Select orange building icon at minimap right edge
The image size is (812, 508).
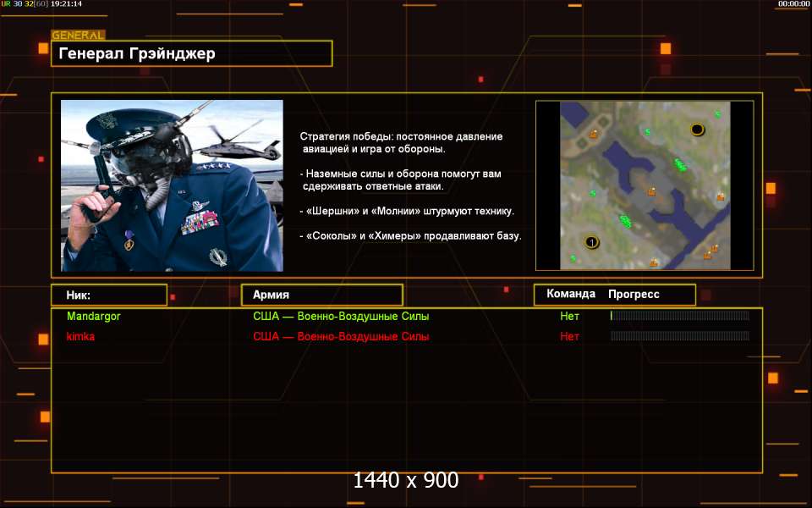(x=721, y=197)
